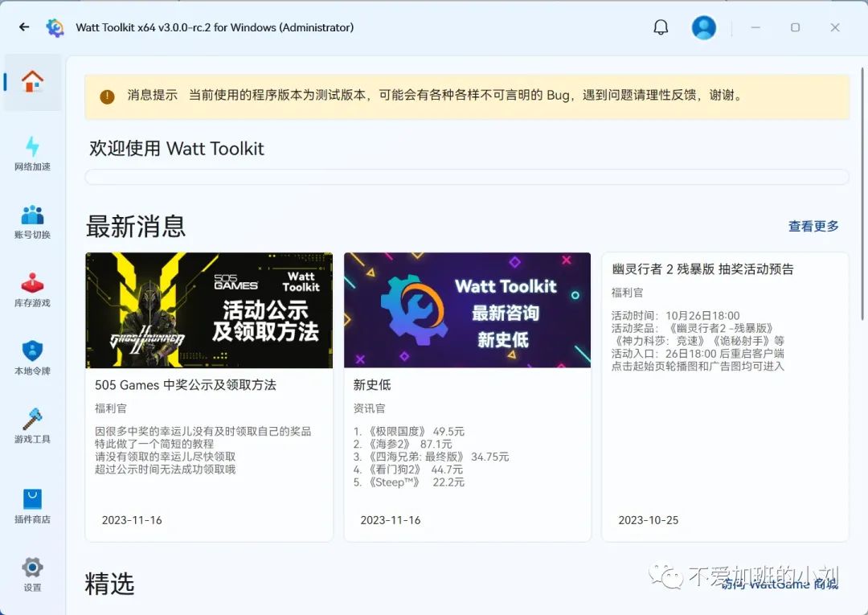Click the Watt Toolkit logo
The image size is (868, 615).
pos(55,27)
